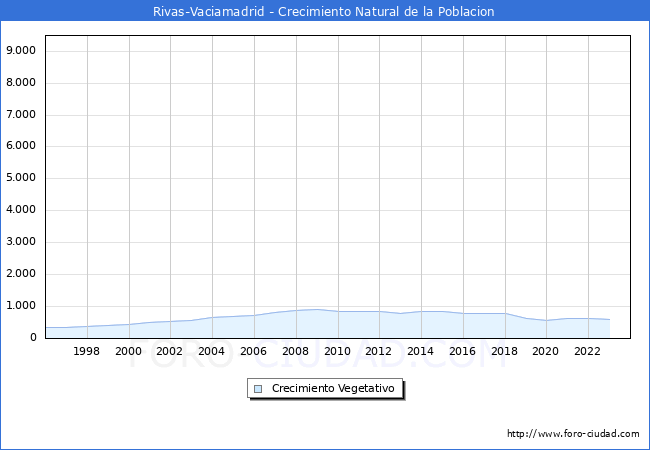Click the 4.000 y-axis label

[x=21, y=209]
